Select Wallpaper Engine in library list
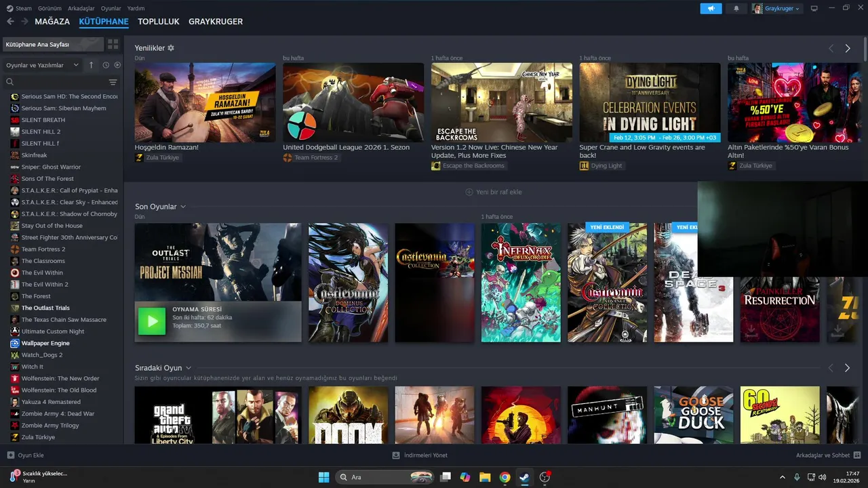Image resolution: width=868 pixels, height=488 pixels. [45, 343]
